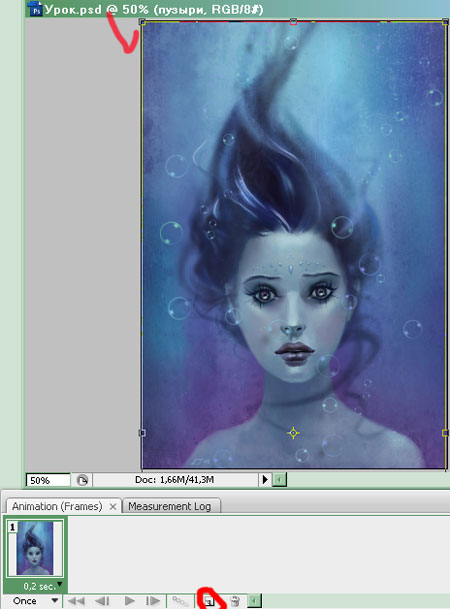Click the left-side transform handle
Viewport: 450px width, 609px height.
click(142, 433)
